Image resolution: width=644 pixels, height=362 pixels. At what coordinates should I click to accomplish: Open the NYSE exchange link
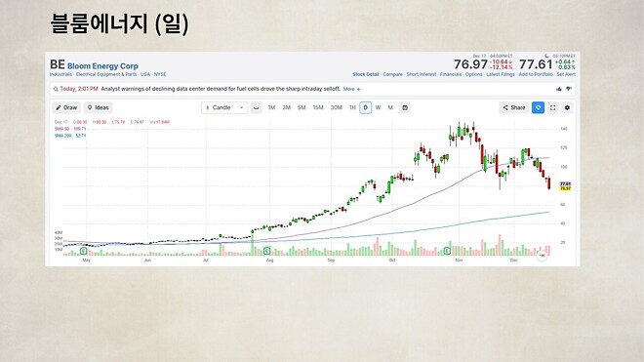click(x=160, y=74)
